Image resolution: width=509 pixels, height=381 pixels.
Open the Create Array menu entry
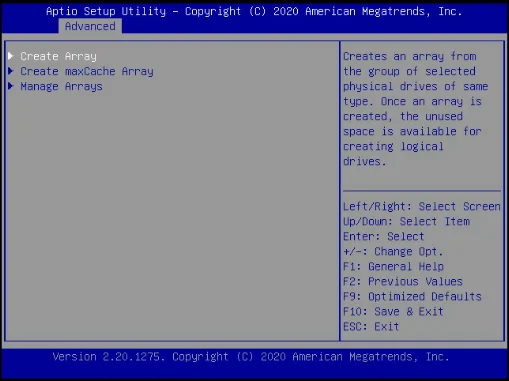pos(58,56)
